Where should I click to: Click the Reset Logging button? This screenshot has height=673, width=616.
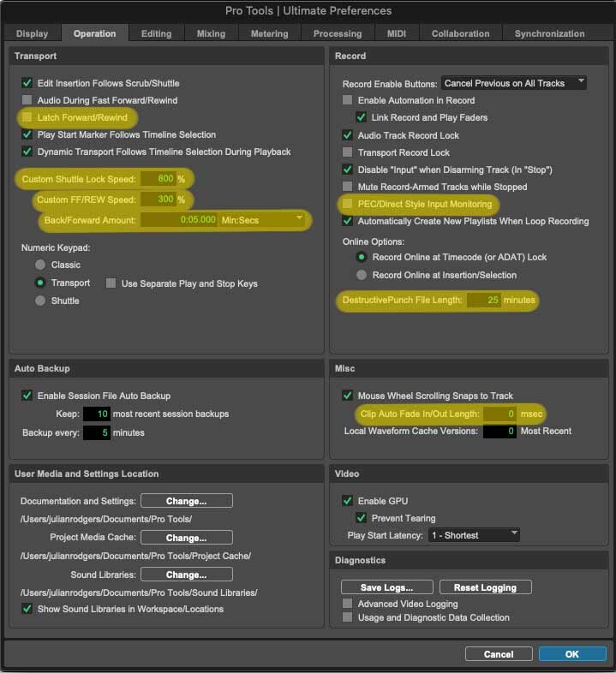coord(486,587)
